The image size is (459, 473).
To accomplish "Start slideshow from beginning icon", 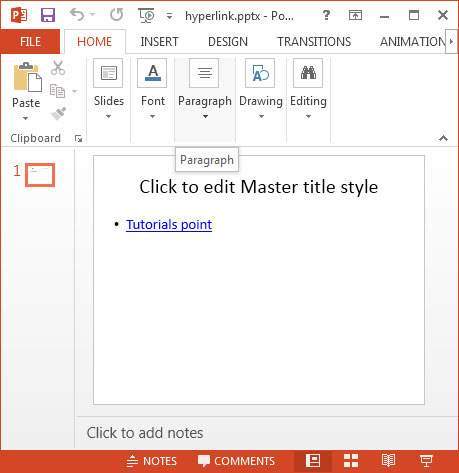I will (x=146, y=15).
